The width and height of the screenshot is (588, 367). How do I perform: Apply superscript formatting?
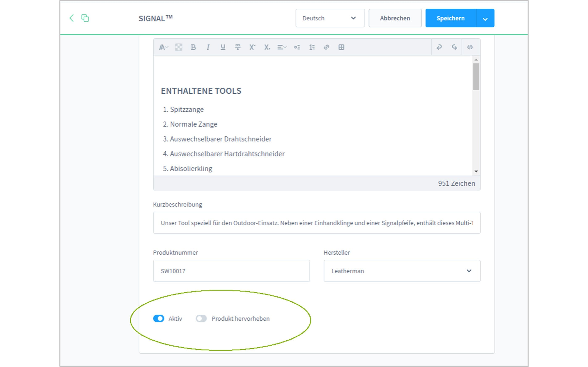point(252,47)
